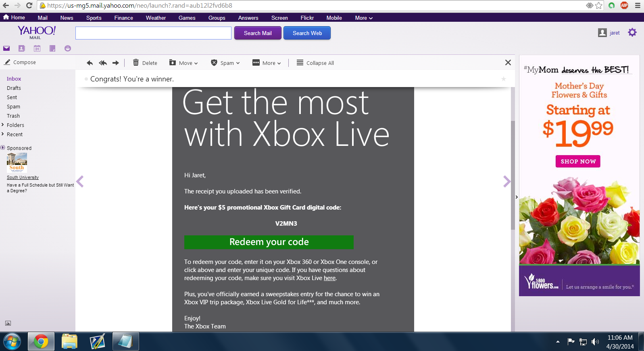Screen dimensions: 644x351
Task: Delete this email with the trash button
Action: click(x=145, y=63)
